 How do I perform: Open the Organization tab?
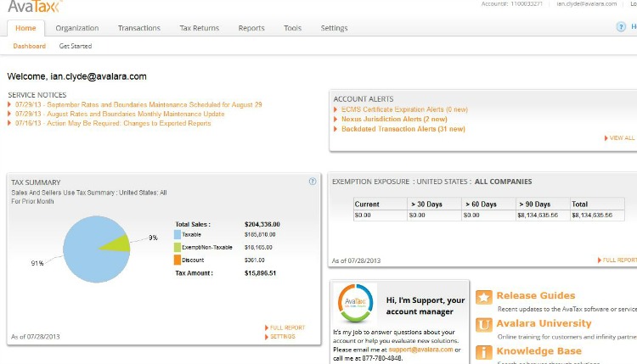tap(77, 28)
